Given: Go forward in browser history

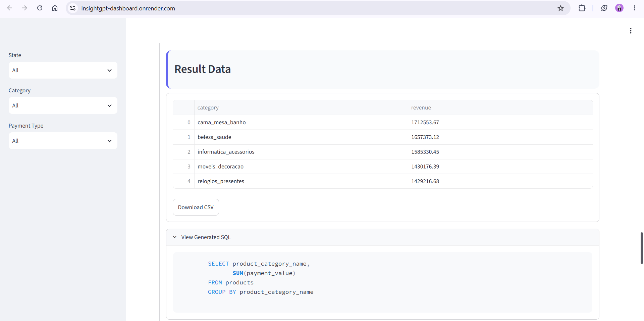Looking at the screenshot, I should (24, 8).
